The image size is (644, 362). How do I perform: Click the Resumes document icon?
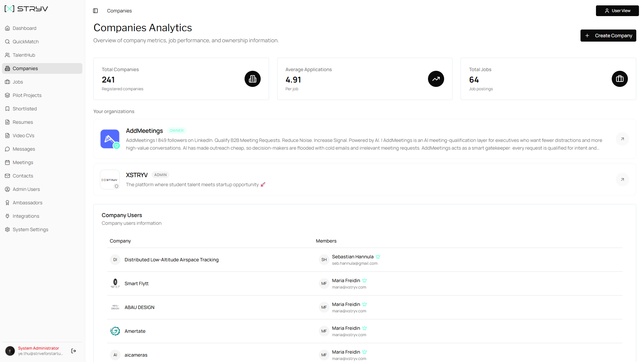click(7, 122)
